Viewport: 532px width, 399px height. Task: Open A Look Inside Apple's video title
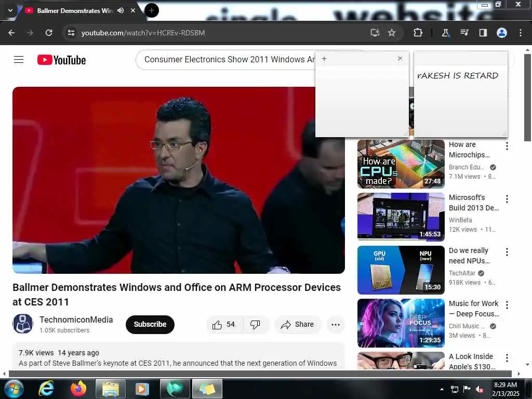[x=472, y=361]
